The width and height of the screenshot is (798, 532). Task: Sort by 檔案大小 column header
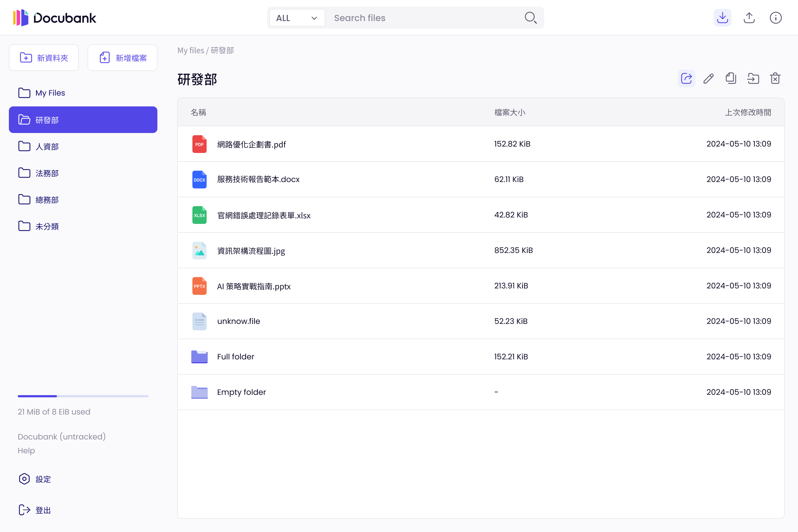tap(510, 112)
